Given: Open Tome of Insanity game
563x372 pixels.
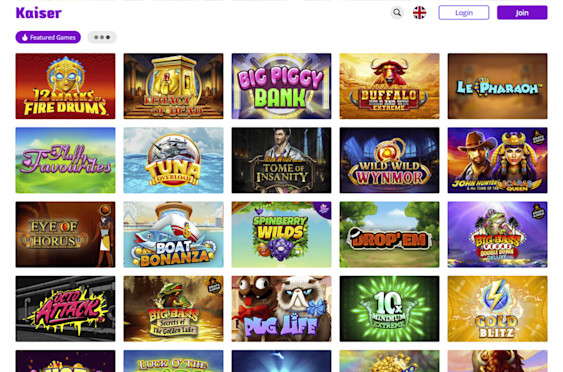Looking at the screenshot, I should [x=282, y=160].
